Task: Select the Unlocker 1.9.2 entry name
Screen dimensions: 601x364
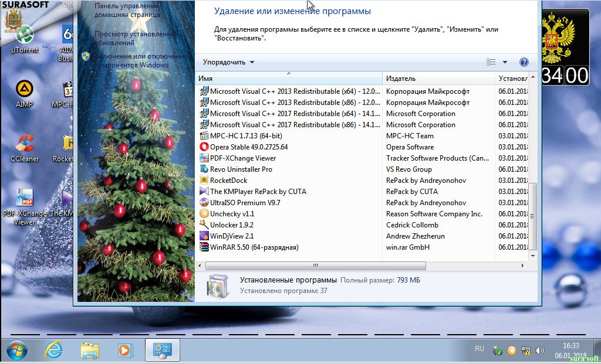Action: pyautogui.click(x=231, y=225)
